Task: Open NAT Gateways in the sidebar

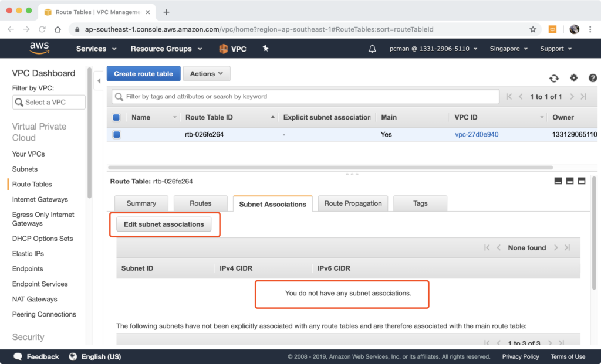Action: pyautogui.click(x=35, y=299)
